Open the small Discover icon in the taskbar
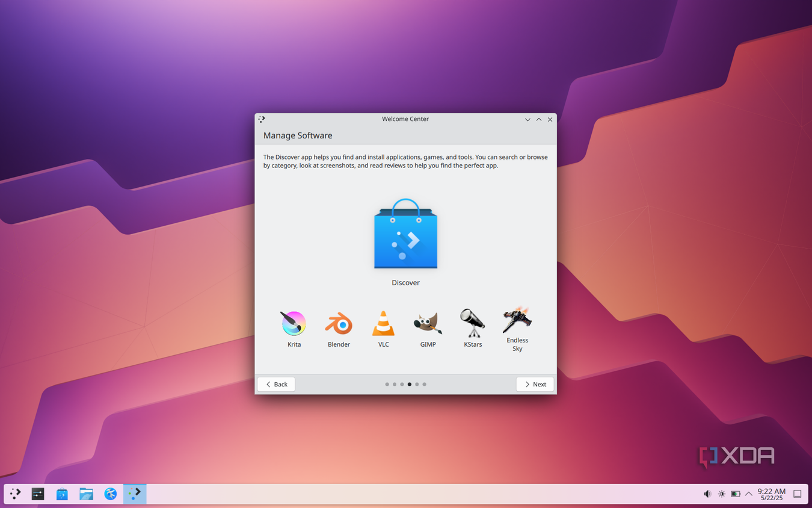812x508 pixels. [62, 494]
